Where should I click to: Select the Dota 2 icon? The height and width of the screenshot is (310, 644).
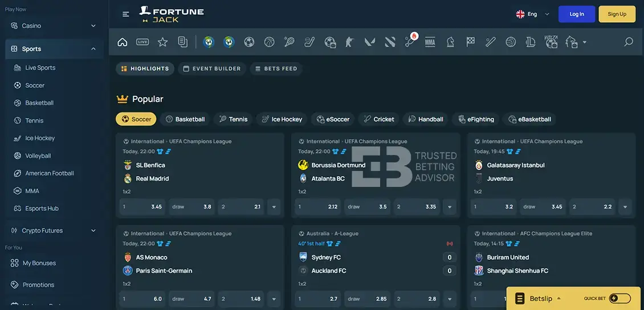390,42
